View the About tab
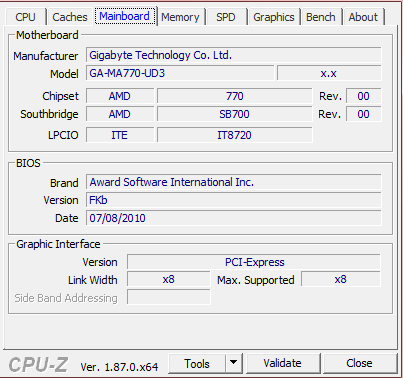The width and height of the screenshot is (403, 378). click(363, 17)
